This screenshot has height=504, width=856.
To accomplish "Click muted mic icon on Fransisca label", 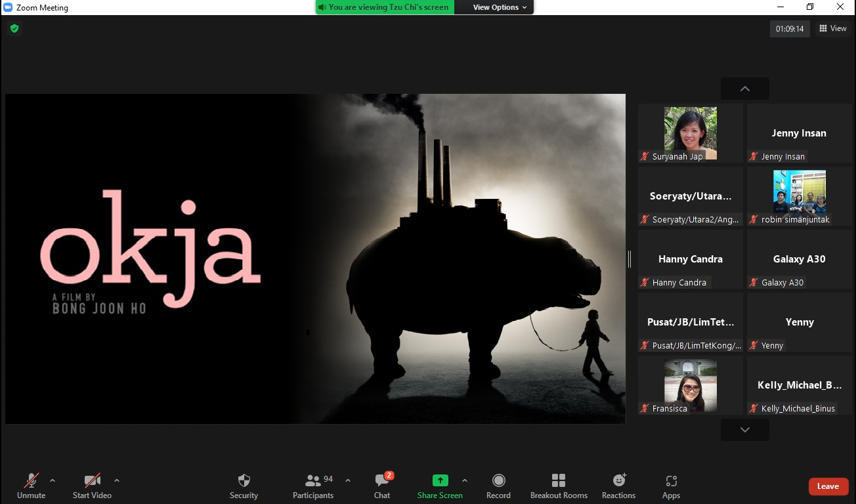I will (645, 409).
